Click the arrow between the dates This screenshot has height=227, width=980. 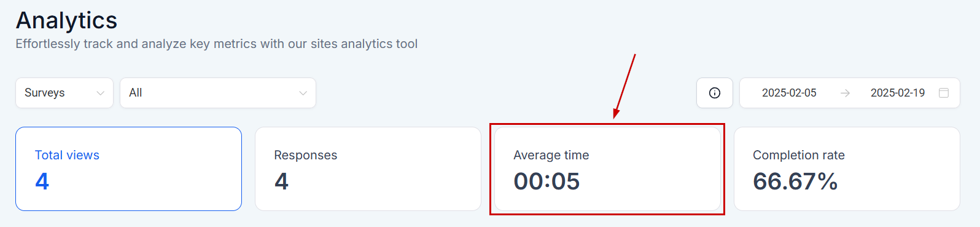(x=846, y=93)
